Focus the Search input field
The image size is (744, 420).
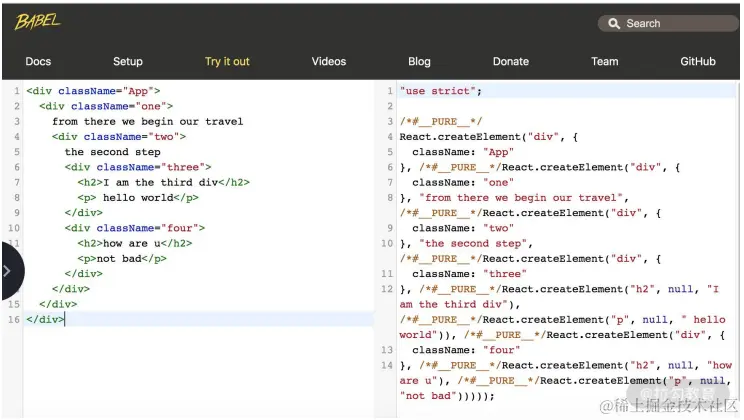click(x=668, y=23)
